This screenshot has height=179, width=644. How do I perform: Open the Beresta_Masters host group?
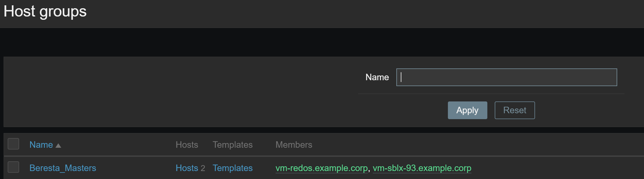[63, 168]
